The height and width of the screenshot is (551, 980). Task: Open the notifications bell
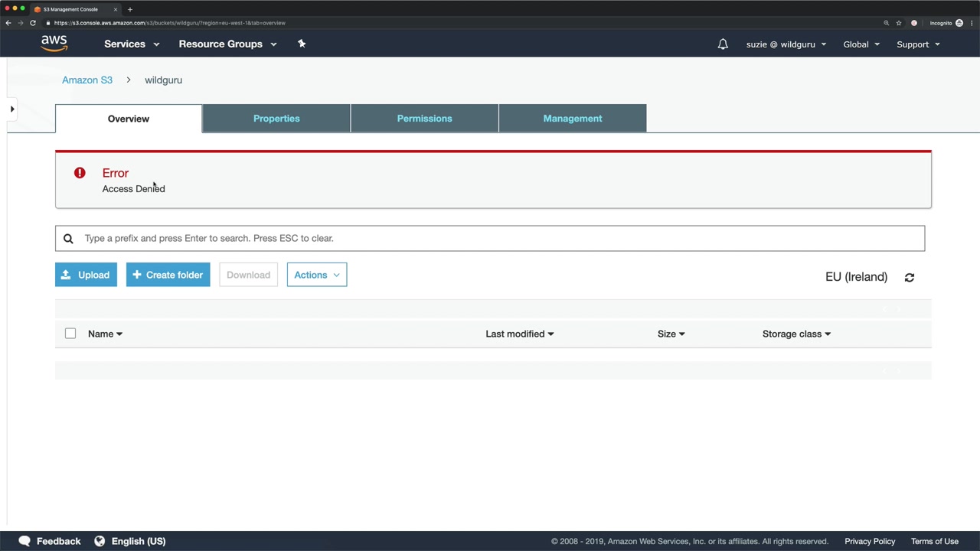[723, 44]
